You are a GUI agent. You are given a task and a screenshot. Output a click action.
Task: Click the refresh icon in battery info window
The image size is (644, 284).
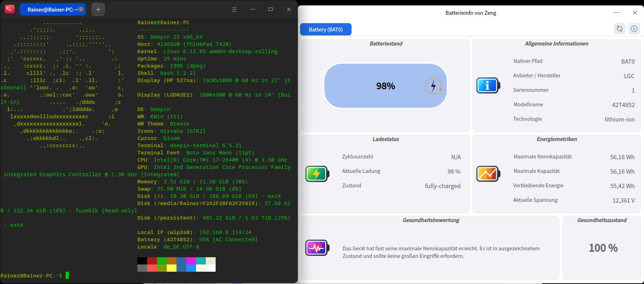click(620, 29)
